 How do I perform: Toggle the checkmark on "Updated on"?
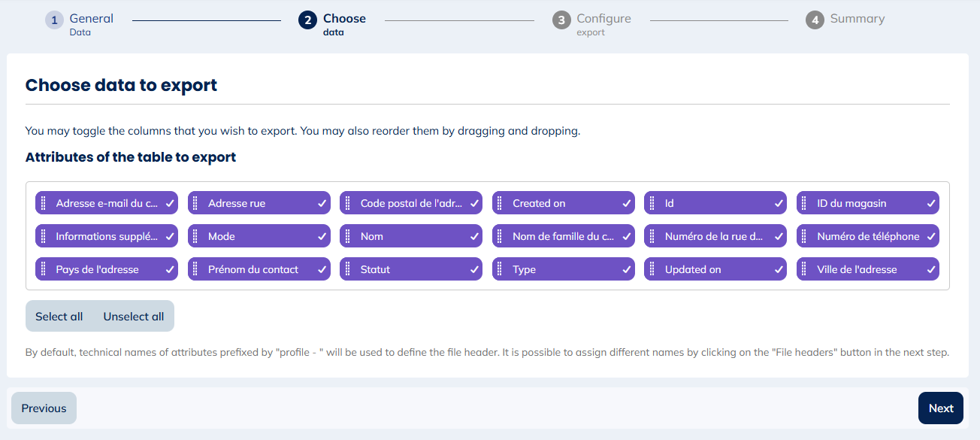pyautogui.click(x=777, y=269)
